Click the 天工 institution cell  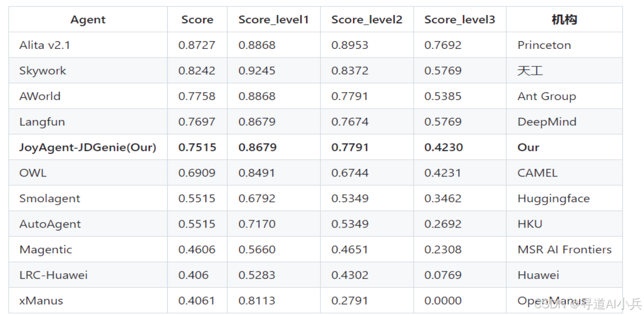tap(530, 71)
